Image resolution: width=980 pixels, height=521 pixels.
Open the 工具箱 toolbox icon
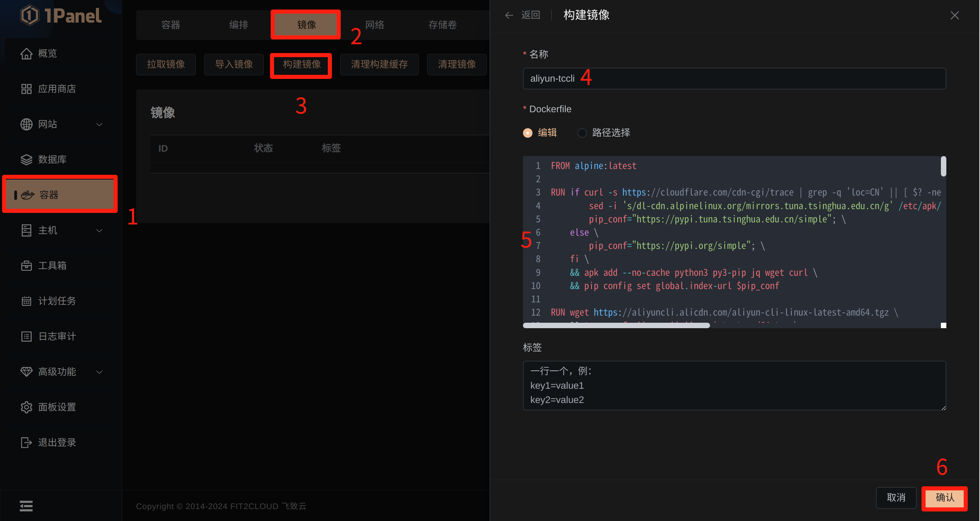point(26,266)
